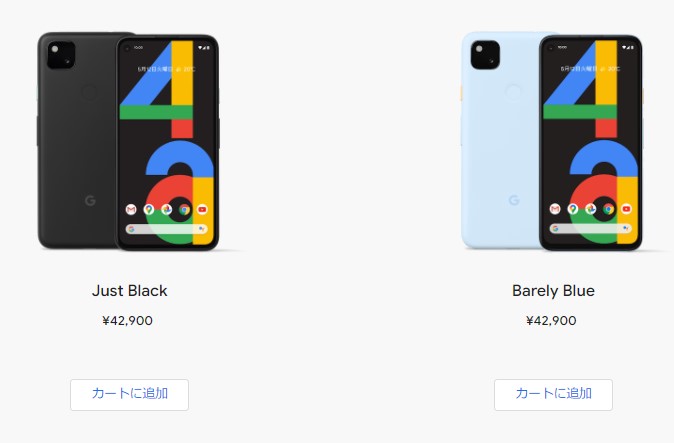Open the Just Black product title
Screen dimensions: 674x443
(x=129, y=291)
